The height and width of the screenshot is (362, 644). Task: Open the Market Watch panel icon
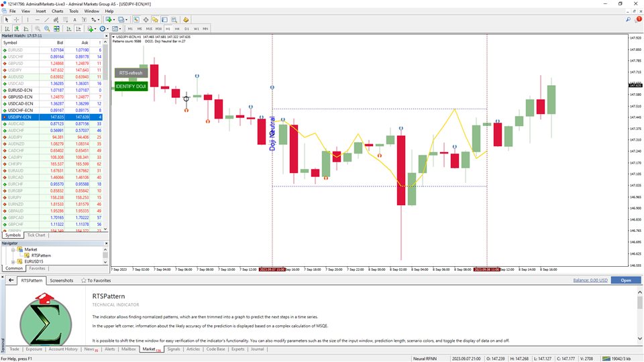(136, 19)
